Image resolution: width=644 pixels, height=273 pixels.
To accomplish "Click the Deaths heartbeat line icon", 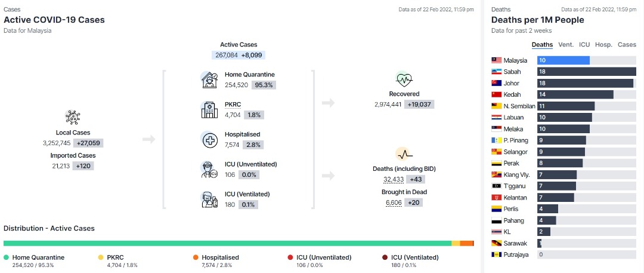I will pyautogui.click(x=404, y=154).
